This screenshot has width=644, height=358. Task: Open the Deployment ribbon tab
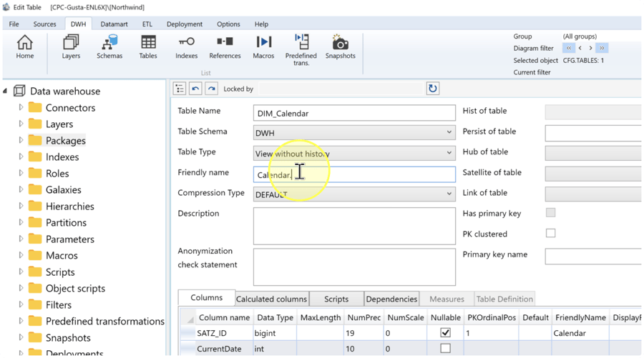pos(185,24)
